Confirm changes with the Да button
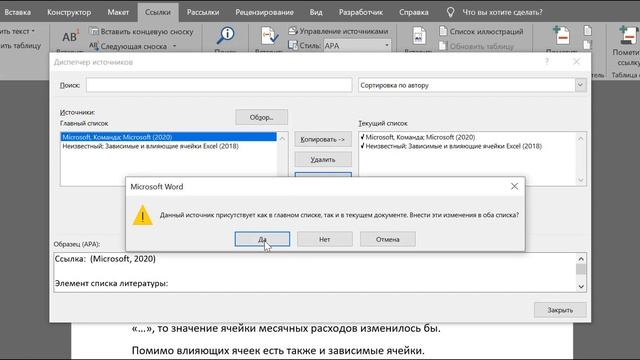The width and height of the screenshot is (640, 360). [x=262, y=239]
